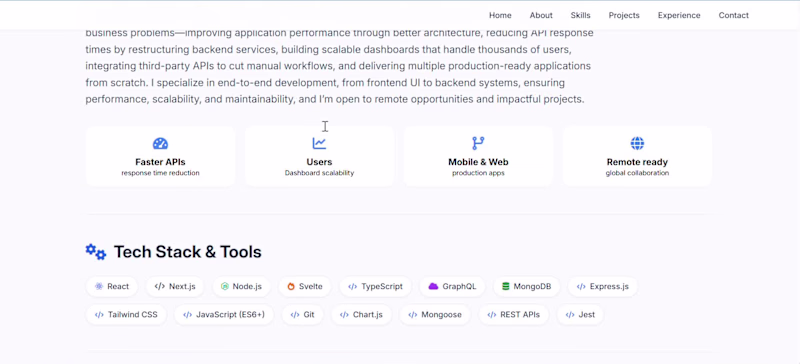
Task: Open the Skills navigation item
Action: (581, 15)
